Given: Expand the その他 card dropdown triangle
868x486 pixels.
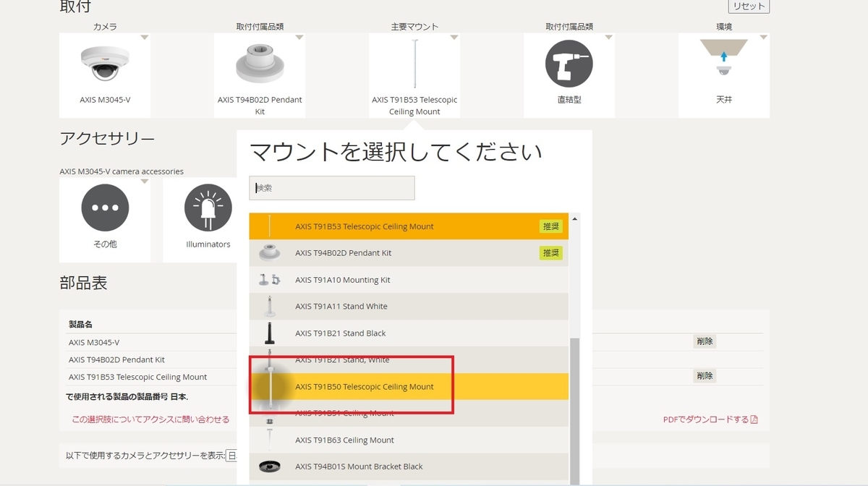Looking at the screenshot, I should point(145,182).
